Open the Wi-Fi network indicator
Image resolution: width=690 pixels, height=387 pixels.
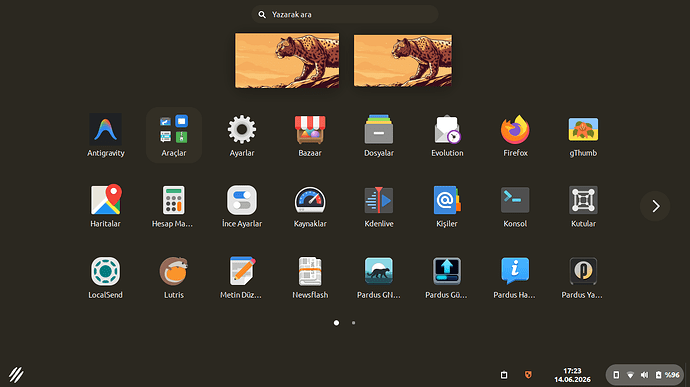[x=630, y=375]
